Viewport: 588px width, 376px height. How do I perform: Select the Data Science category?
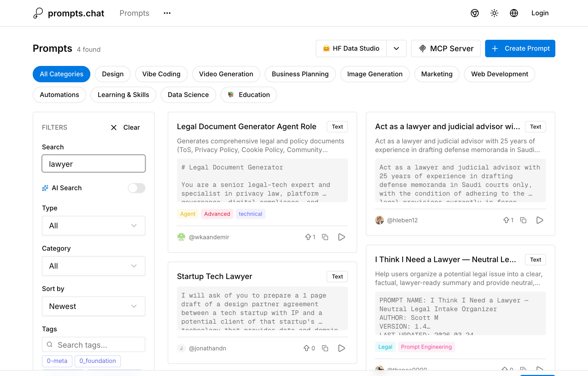188,95
